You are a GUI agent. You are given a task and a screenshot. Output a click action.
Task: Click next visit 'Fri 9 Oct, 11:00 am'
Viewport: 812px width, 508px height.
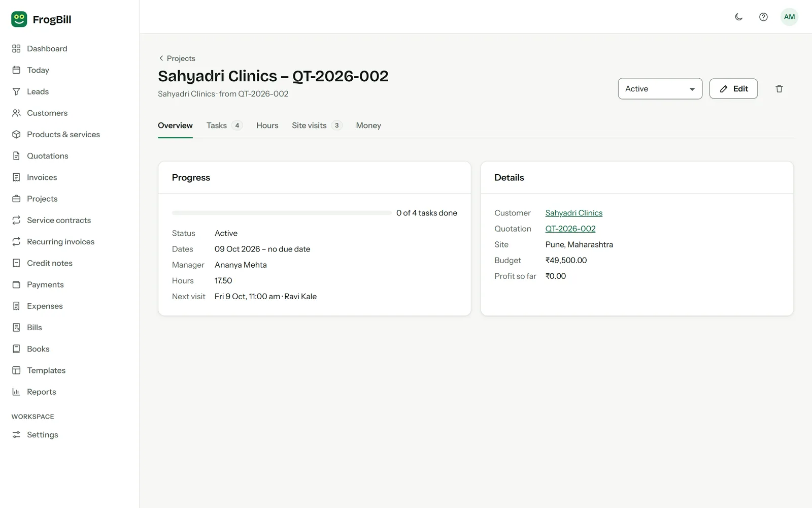247,296
